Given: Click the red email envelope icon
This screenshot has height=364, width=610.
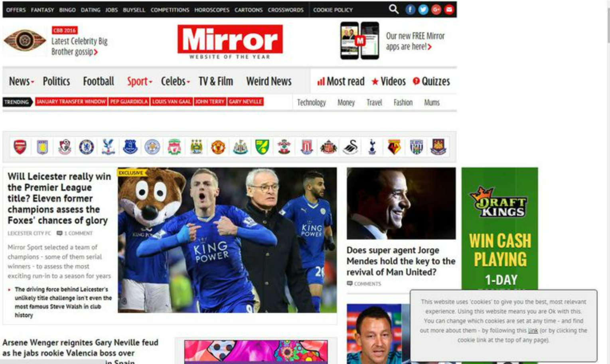Looking at the screenshot, I should (449, 10).
